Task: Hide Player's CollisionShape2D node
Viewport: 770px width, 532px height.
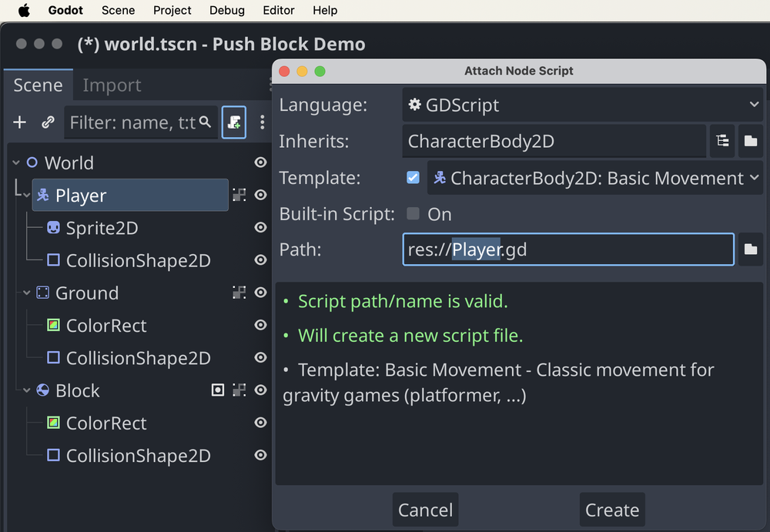Action: (261, 260)
